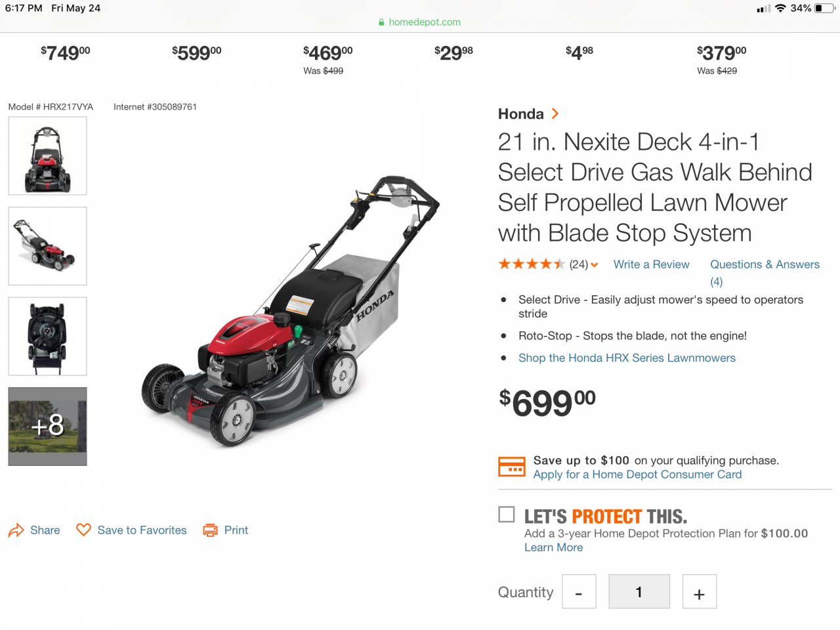Decrease quantity with the minus button
The height and width of the screenshot is (630, 840).
[579, 592]
